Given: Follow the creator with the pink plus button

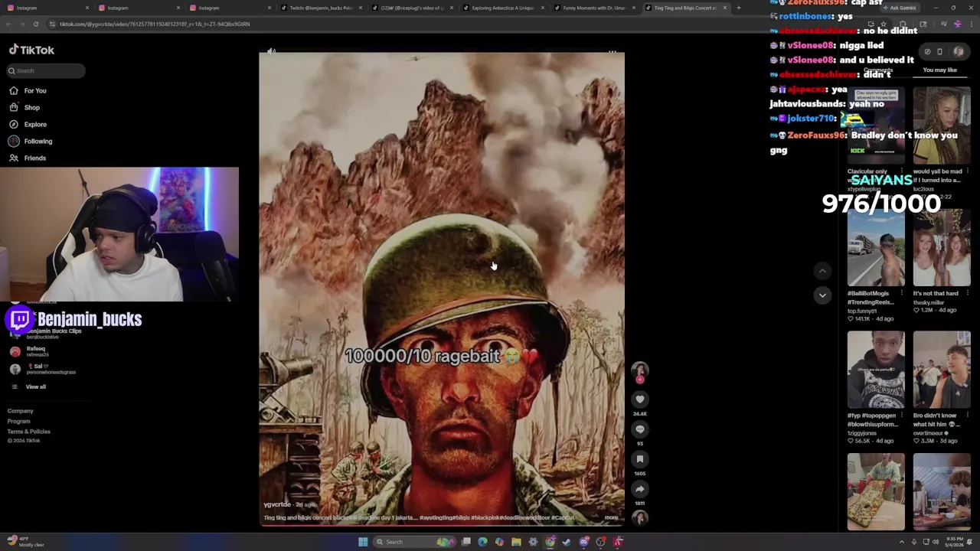Looking at the screenshot, I should click(x=640, y=380).
